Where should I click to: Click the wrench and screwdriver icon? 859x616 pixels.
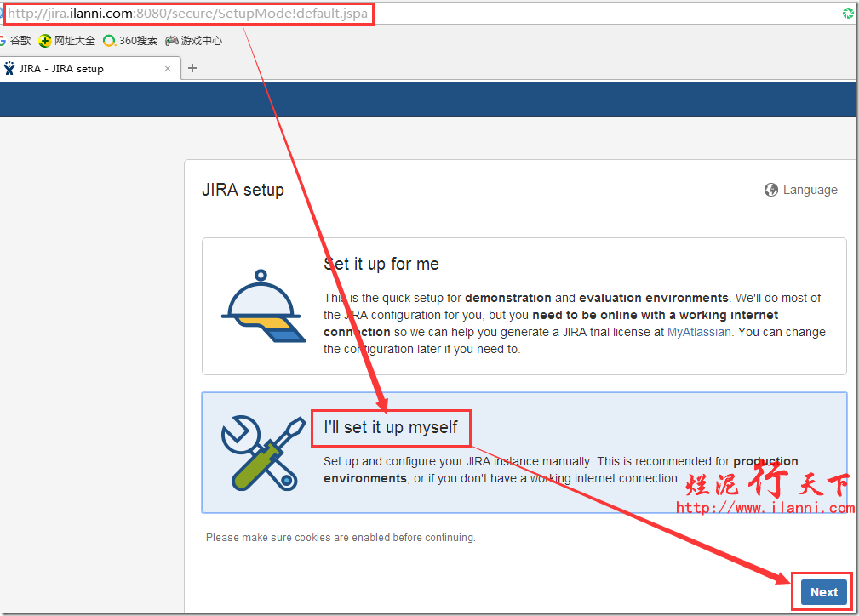263,453
